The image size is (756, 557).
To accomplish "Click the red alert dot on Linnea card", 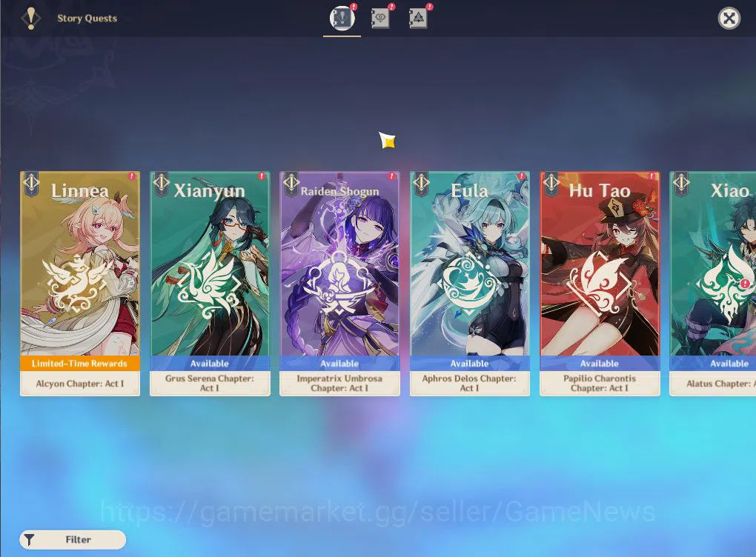I will pos(132,176).
